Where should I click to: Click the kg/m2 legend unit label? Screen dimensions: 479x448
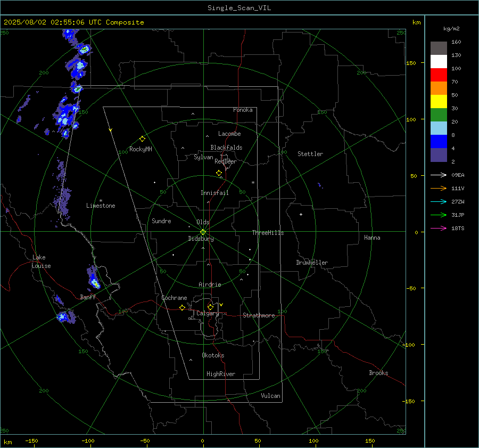click(x=451, y=29)
